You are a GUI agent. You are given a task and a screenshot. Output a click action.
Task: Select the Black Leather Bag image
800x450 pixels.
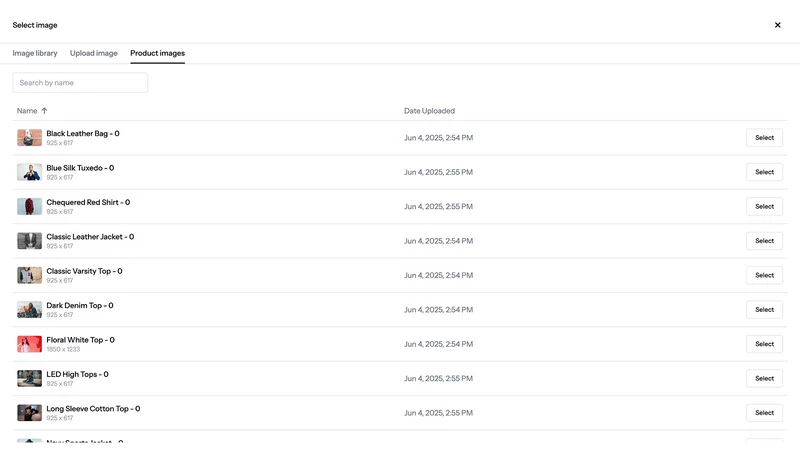coord(764,138)
